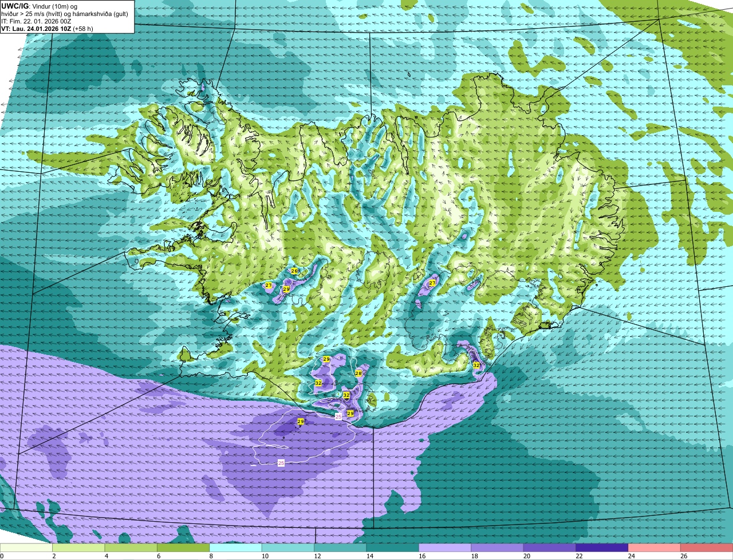Click the 2–4 m/s light green swatch

(x=78, y=547)
